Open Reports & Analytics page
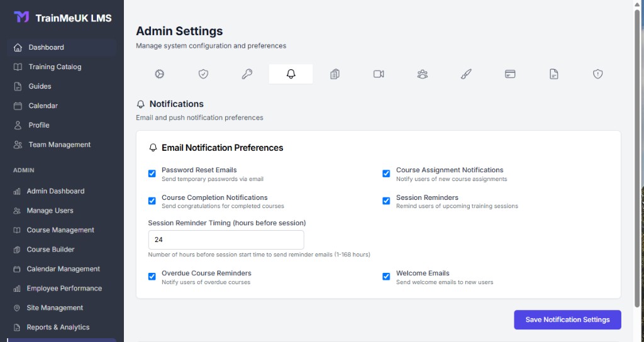Screen dimensions: 644x342 62,327
